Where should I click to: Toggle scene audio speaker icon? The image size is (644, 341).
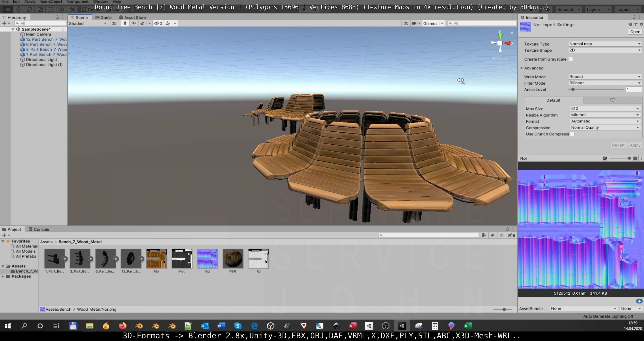point(134,23)
